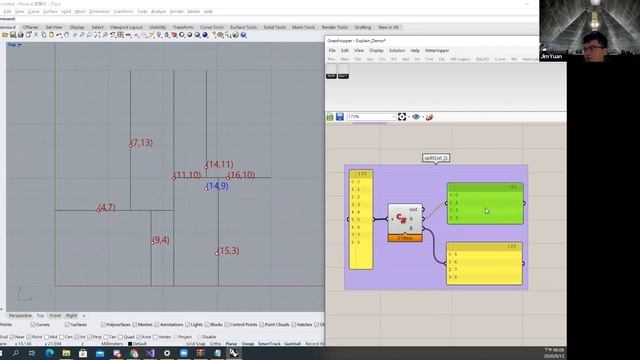Click the first component icon in Grasshopper ribbon
This screenshot has height=360, width=640.
coord(331,71)
